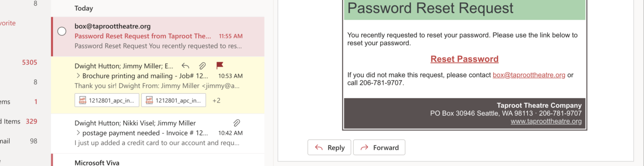Open first 1212801_apc PDF attachment
This screenshot has height=166, width=644.
click(x=107, y=100)
